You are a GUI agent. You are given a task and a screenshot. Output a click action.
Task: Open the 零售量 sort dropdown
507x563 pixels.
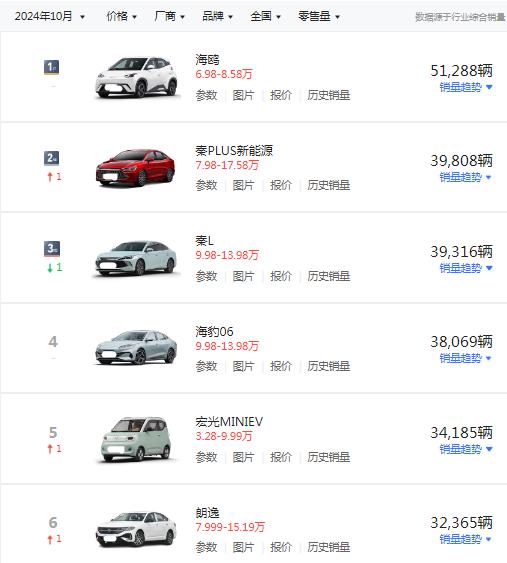point(319,16)
